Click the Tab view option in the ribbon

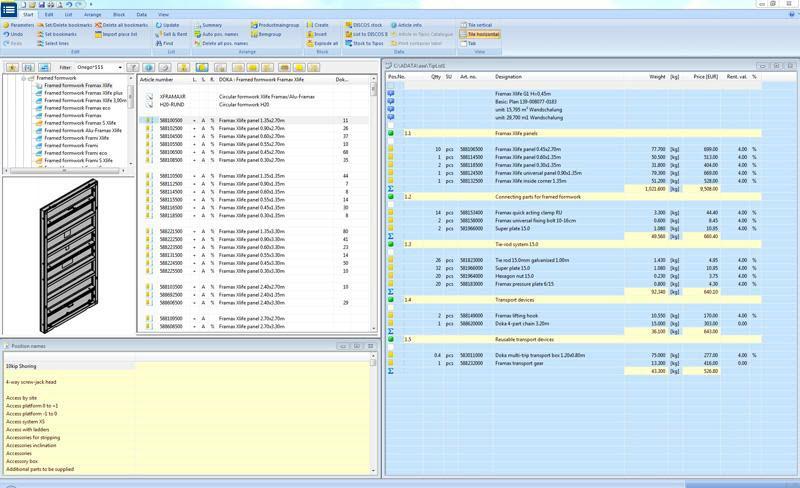[x=468, y=43]
